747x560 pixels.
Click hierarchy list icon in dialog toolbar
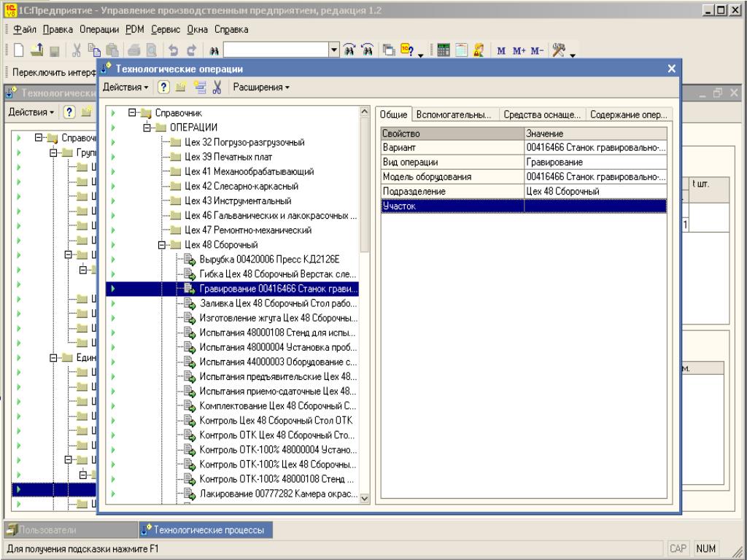click(x=200, y=87)
